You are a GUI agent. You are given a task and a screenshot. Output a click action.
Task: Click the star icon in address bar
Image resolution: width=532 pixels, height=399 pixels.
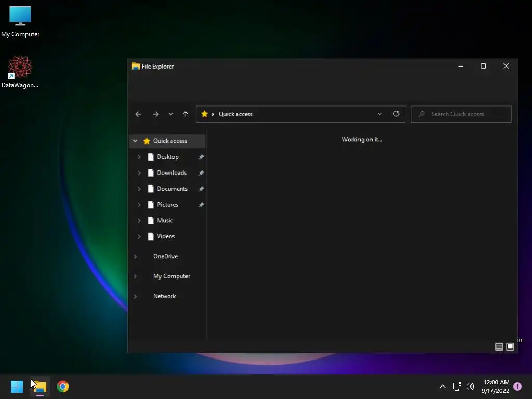coord(204,114)
